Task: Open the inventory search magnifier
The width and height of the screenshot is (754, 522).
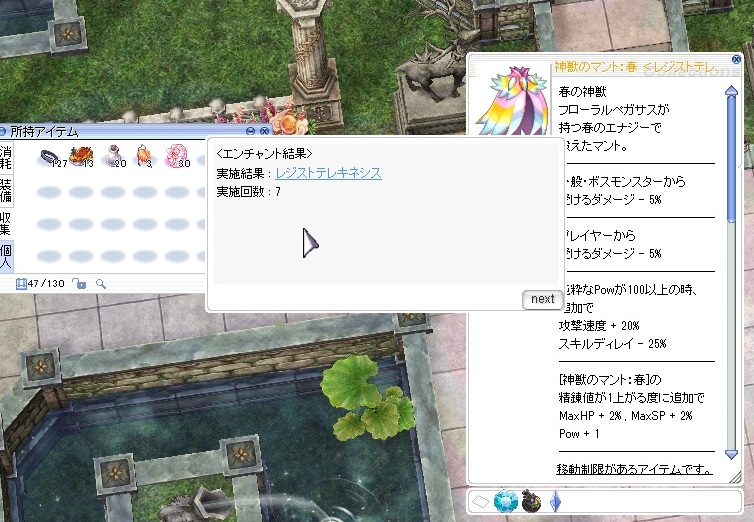Action: (x=101, y=284)
